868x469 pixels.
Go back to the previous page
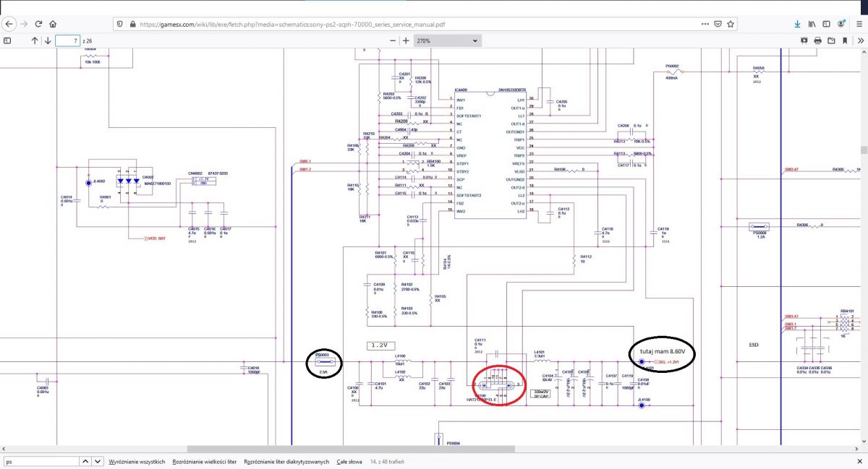[x=10, y=24]
